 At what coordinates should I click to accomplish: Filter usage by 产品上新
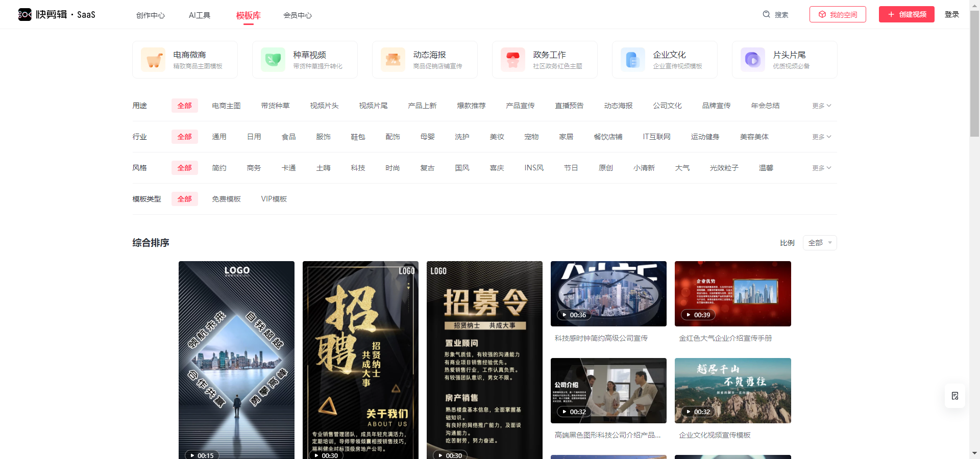click(x=423, y=106)
